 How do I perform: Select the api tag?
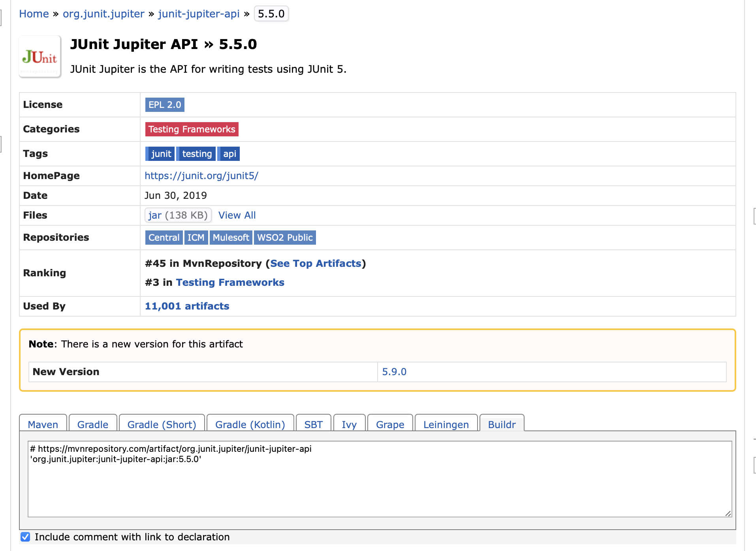coord(229,154)
